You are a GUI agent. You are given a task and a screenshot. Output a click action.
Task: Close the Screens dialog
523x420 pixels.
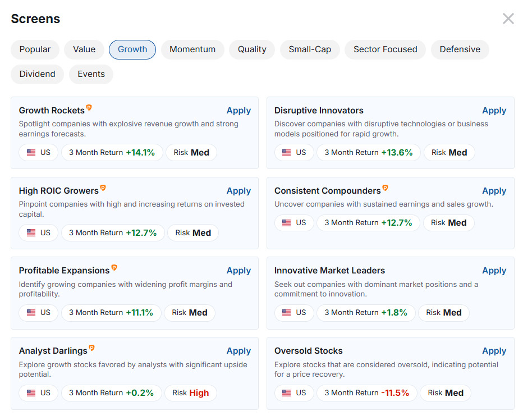click(508, 18)
